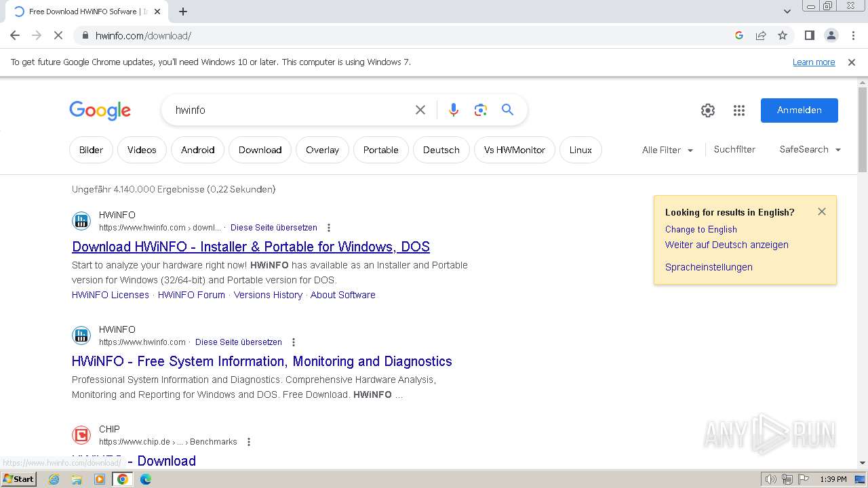Sign in with the Anmelden button
This screenshot has height=488, width=868.
(x=800, y=110)
